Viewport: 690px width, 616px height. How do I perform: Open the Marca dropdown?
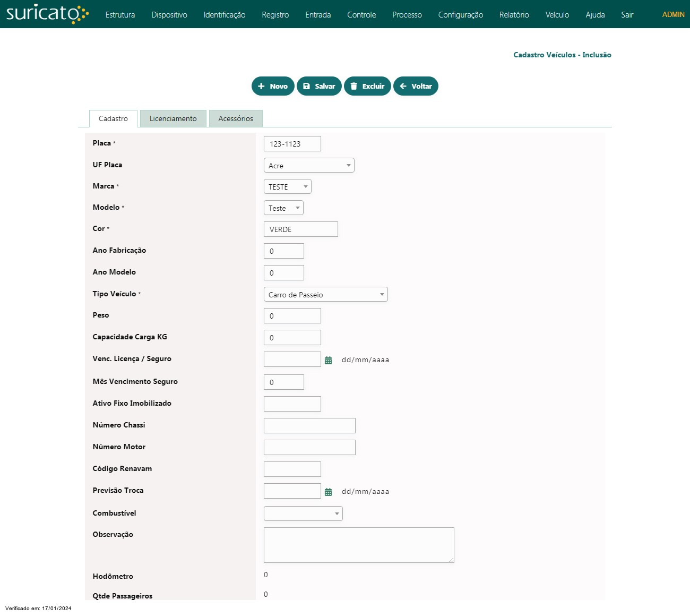click(287, 187)
